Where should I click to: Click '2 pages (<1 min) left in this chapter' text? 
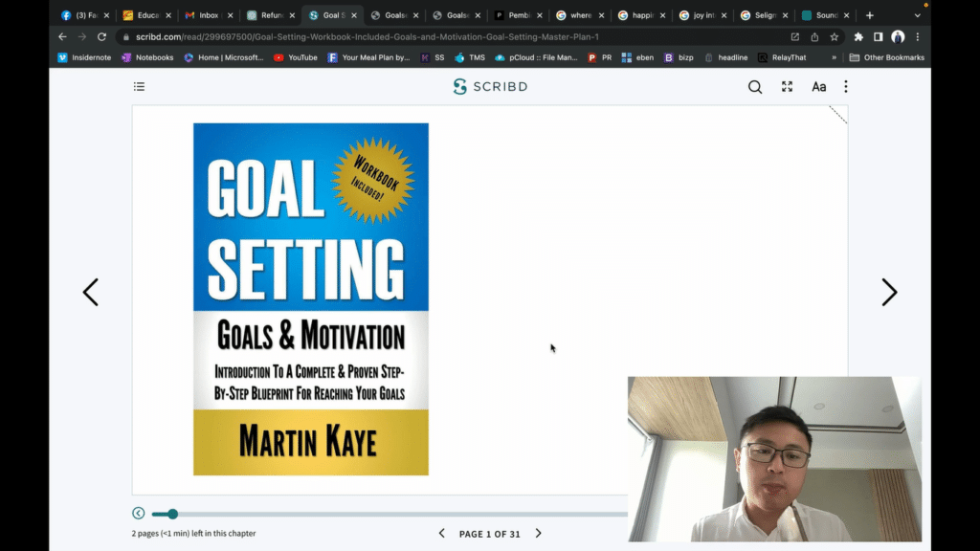(x=193, y=534)
